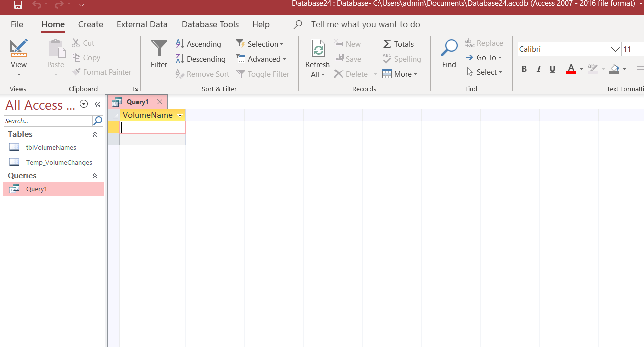Image resolution: width=644 pixels, height=347 pixels.
Task: Click the empty VolumeName cell in first row
Action: click(x=153, y=127)
